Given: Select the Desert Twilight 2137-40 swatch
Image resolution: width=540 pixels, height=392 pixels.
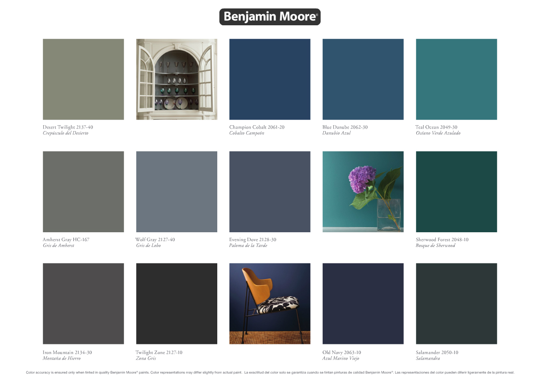Looking at the screenshot, I should pyautogui.click(x=84, y=79).
